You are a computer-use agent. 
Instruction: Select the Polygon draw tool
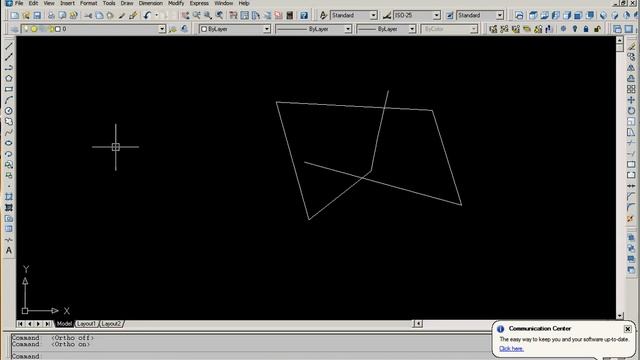[9, 78]
